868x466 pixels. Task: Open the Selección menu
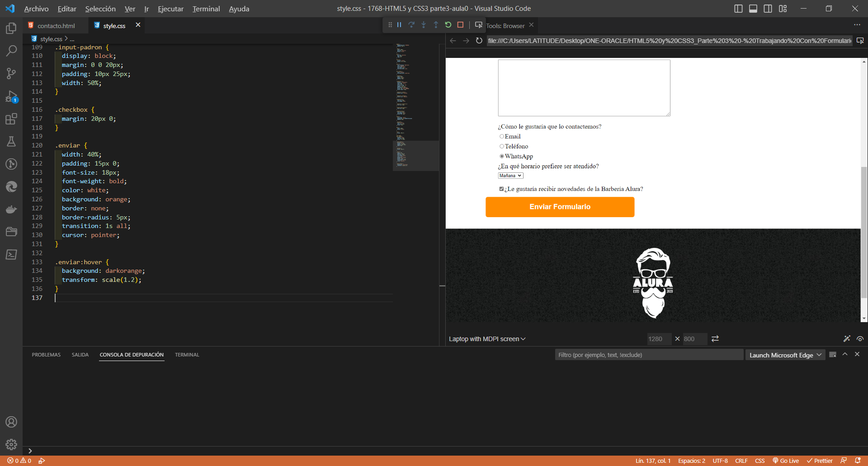(100, 9)
